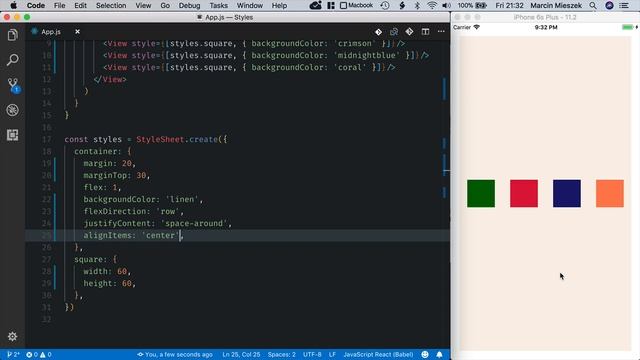
Task: Open the File menu
Action: [60, 5]
